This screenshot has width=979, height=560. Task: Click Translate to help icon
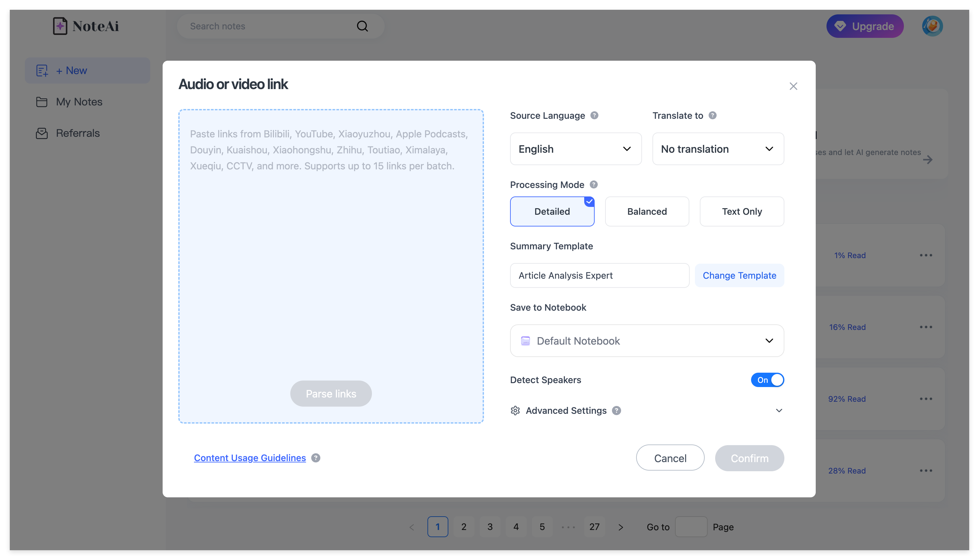(712, 116)
